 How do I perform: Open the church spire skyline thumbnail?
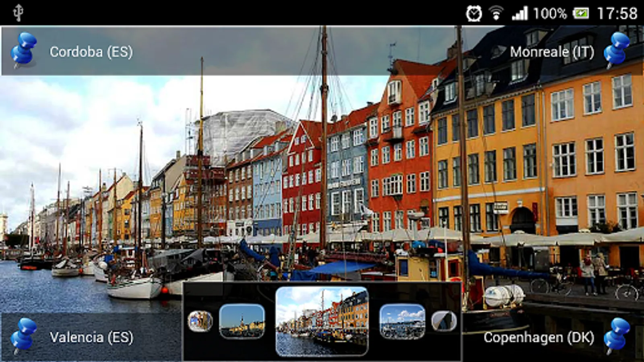[242, 321]
